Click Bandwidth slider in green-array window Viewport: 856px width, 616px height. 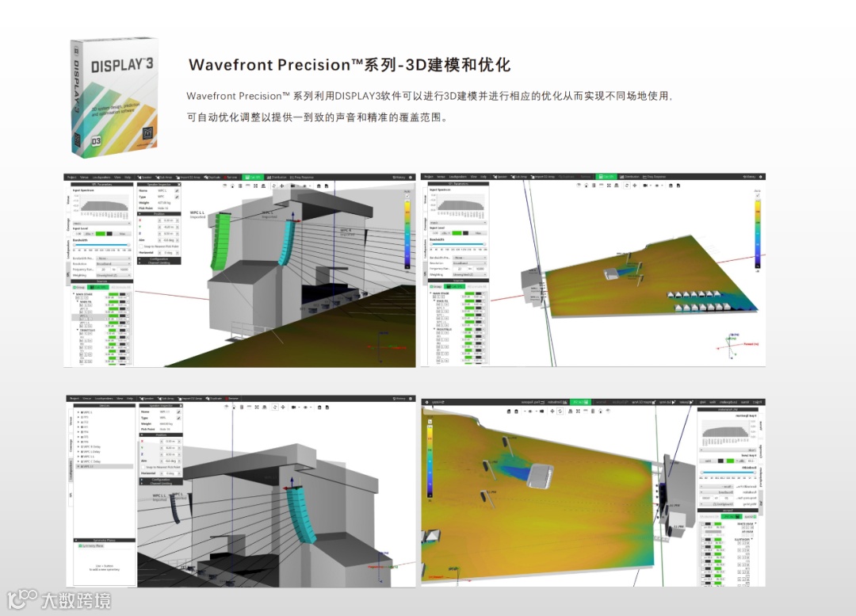click(101, 245)
